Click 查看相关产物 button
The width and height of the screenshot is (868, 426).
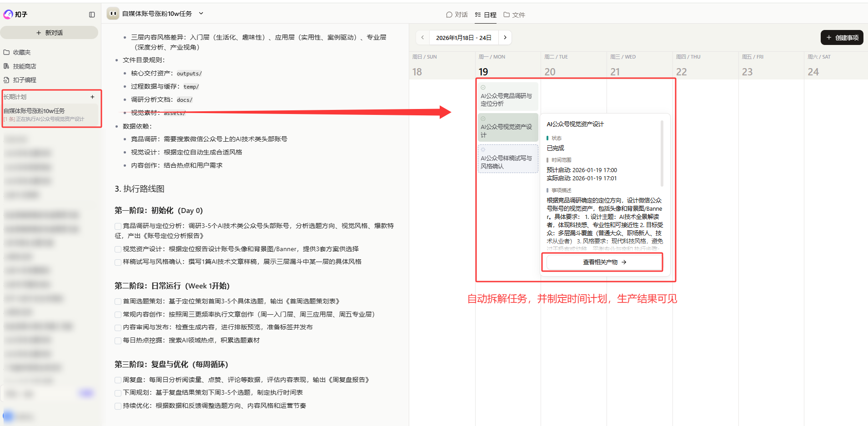coord(604,262)
